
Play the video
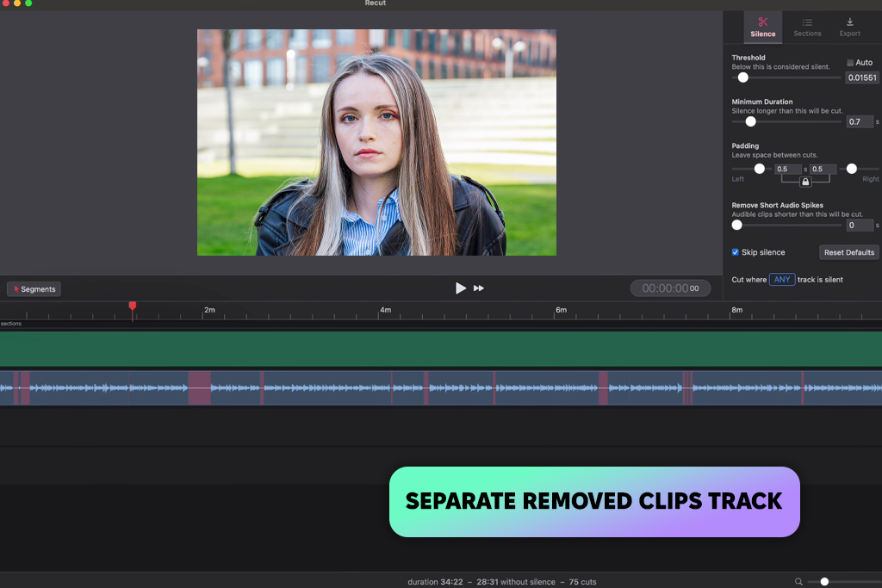pos(460,288)
